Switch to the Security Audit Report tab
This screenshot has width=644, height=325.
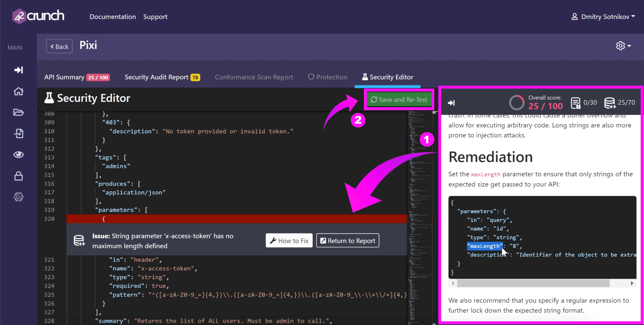(162, 77)
